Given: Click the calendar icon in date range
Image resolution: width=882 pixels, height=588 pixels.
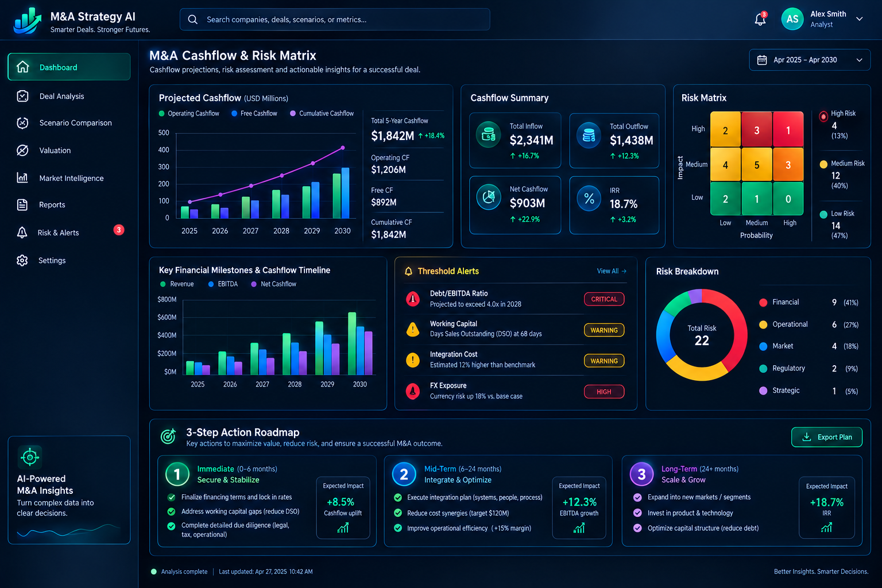Looking at the screenshot, I should click(x=762, y=60).
